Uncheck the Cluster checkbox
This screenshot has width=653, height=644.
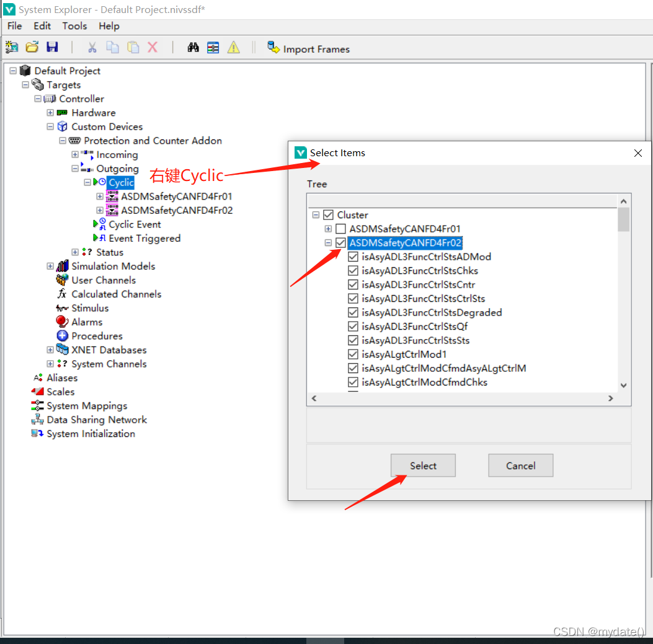coord(329,215)
